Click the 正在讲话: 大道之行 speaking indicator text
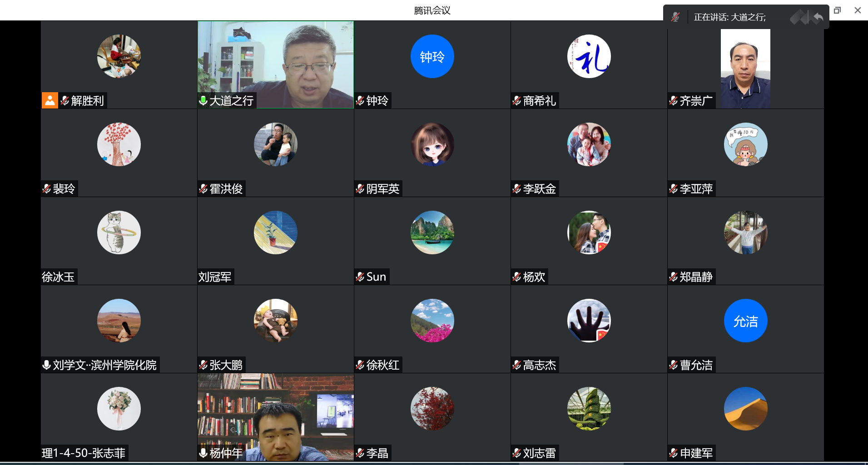Screen dimensions: 868x465 (729, 17)
